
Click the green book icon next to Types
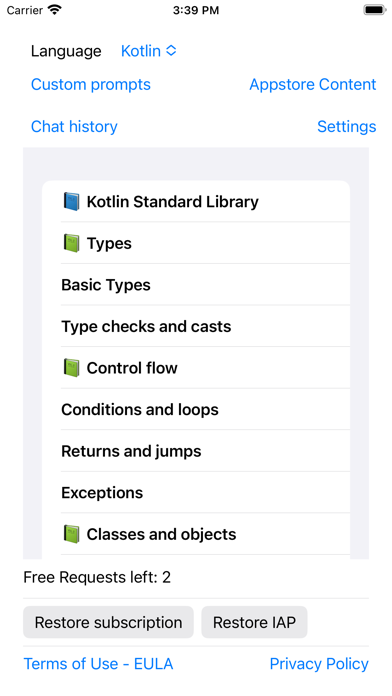tap(71, 243)
